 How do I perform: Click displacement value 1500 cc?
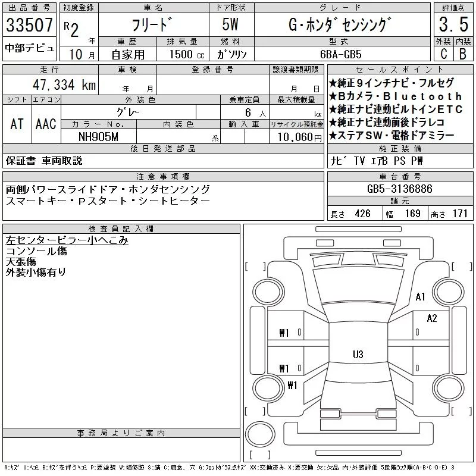tap(187, 54)
